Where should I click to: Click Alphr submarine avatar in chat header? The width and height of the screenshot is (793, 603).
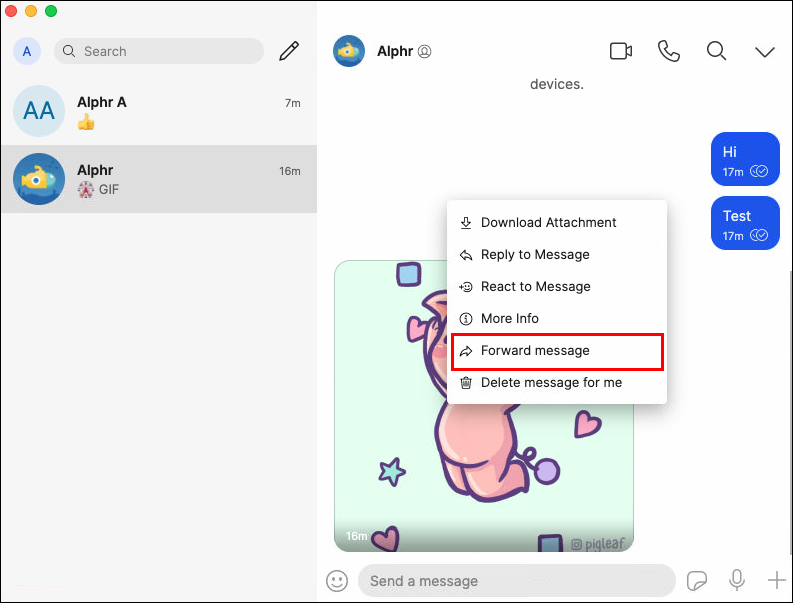[348, 51]
